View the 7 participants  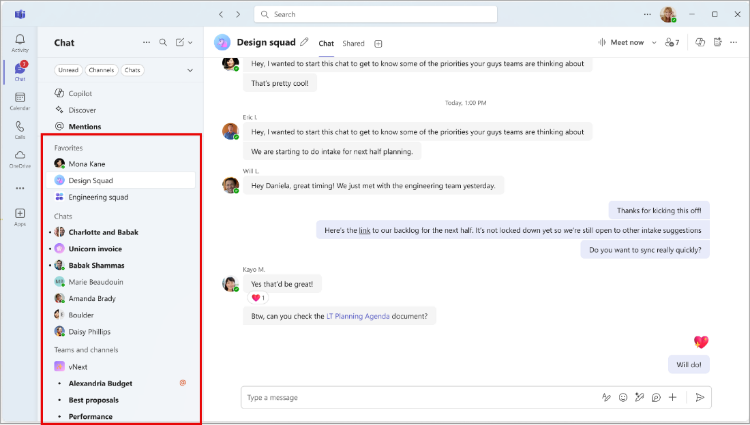pyautogui.click(x=672, y=43)
